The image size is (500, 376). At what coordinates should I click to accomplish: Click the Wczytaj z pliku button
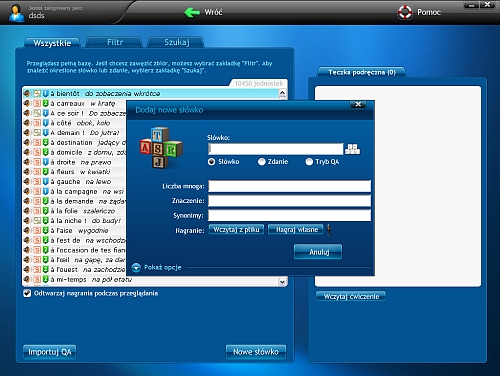tap(236, 230)
